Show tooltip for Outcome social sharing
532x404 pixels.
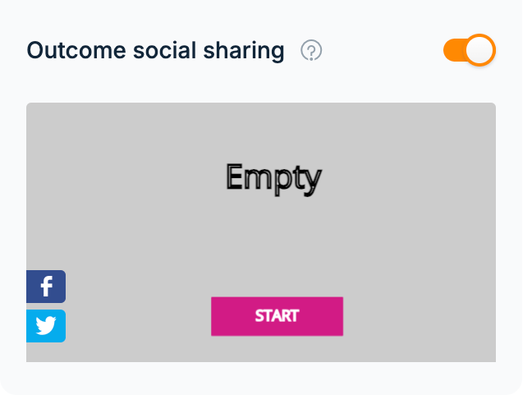(311, 50)
